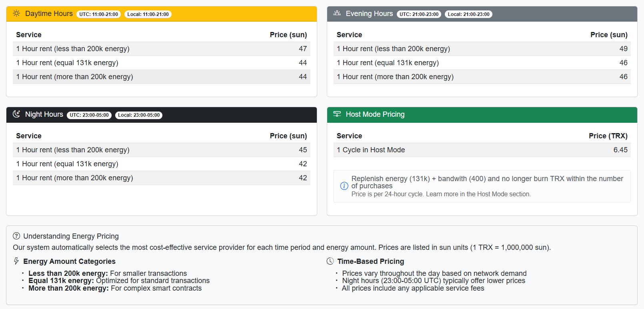
Task: Click the server icon beside Host Mode Pricing
Action: (337, 114)
